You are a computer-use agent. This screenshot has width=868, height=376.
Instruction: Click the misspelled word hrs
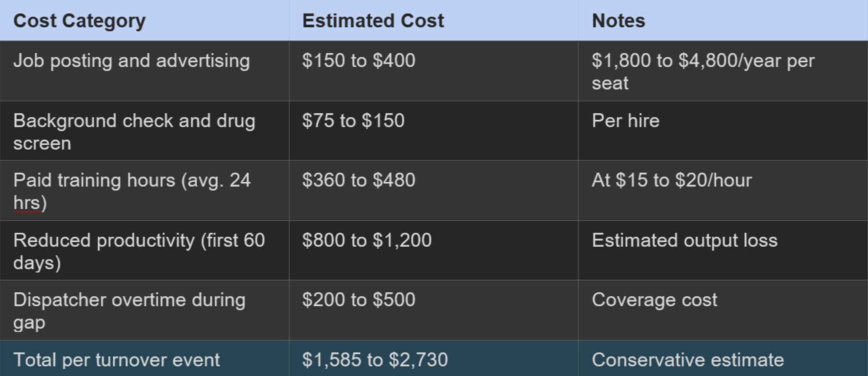[26, 203]
